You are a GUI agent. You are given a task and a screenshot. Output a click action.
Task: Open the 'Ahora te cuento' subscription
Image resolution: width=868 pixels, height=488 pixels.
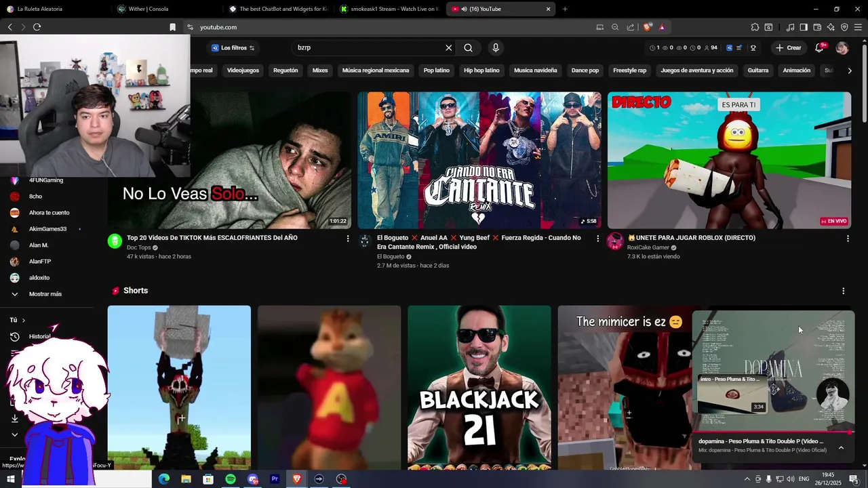49,213
